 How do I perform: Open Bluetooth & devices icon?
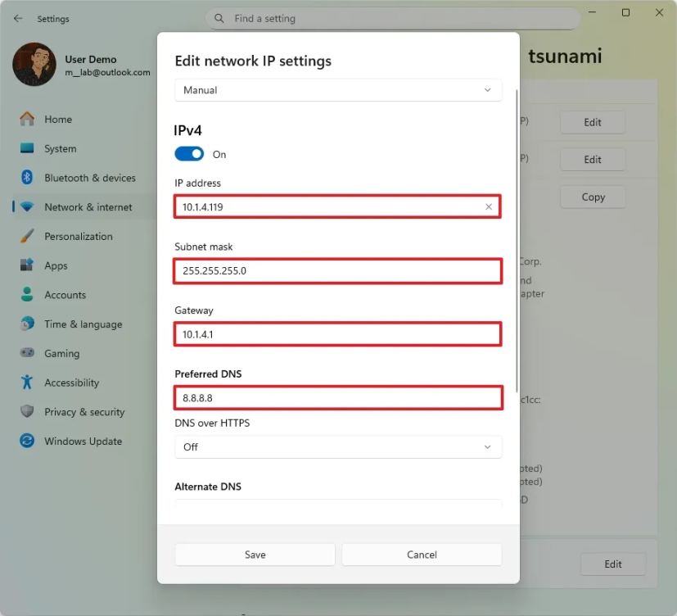(x=27, y=178)
